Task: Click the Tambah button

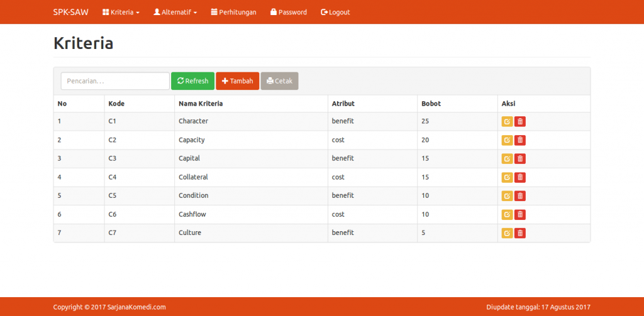Action: 237,81
